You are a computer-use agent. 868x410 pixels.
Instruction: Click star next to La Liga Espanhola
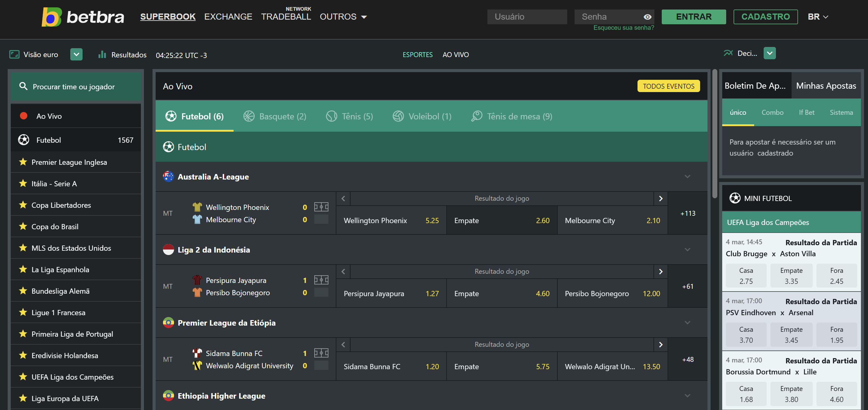tap(23, 269)
